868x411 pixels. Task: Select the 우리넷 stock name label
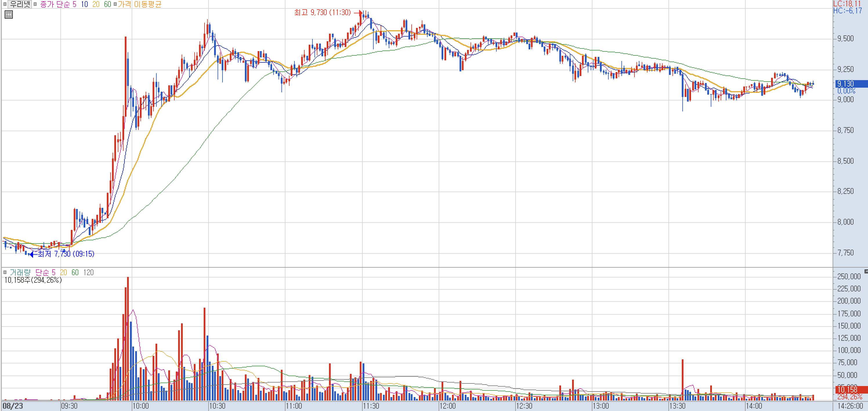tap(19, 4)
